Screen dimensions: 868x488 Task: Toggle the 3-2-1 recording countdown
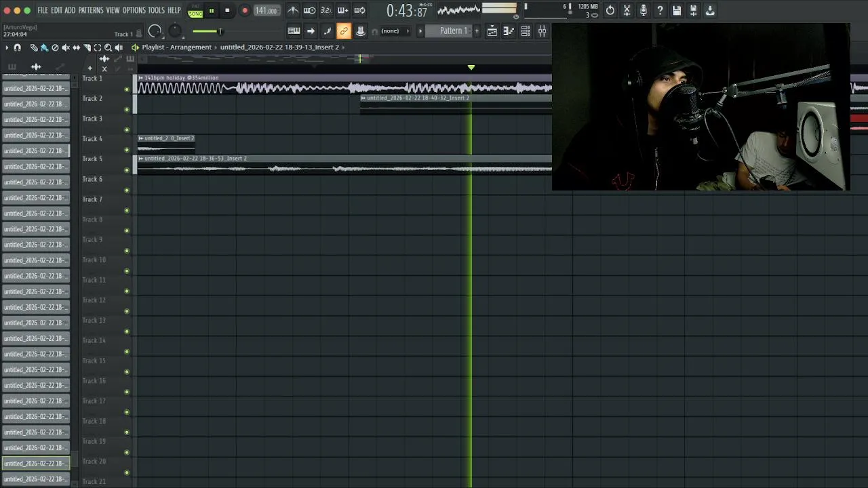point(325,10)
